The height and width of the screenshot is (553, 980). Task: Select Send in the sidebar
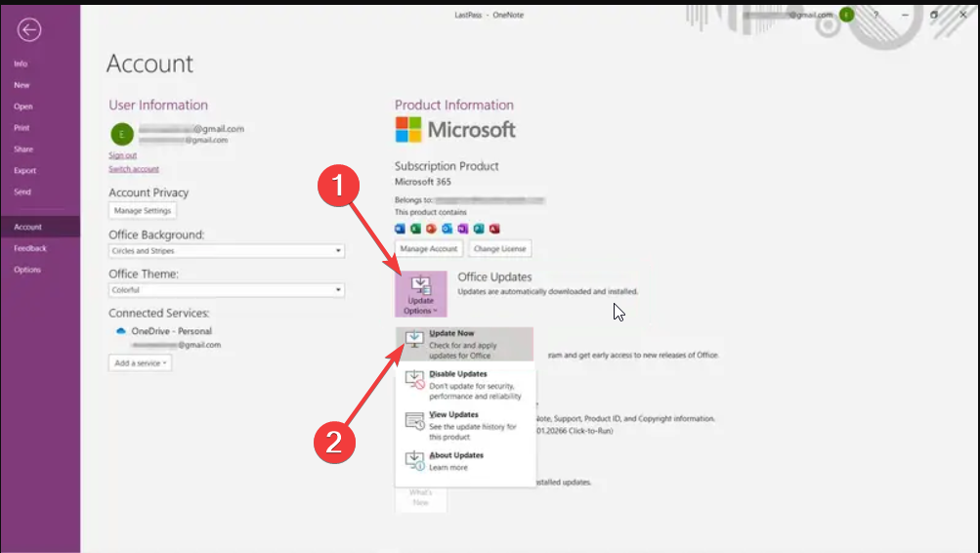click(x=22, y=191)
